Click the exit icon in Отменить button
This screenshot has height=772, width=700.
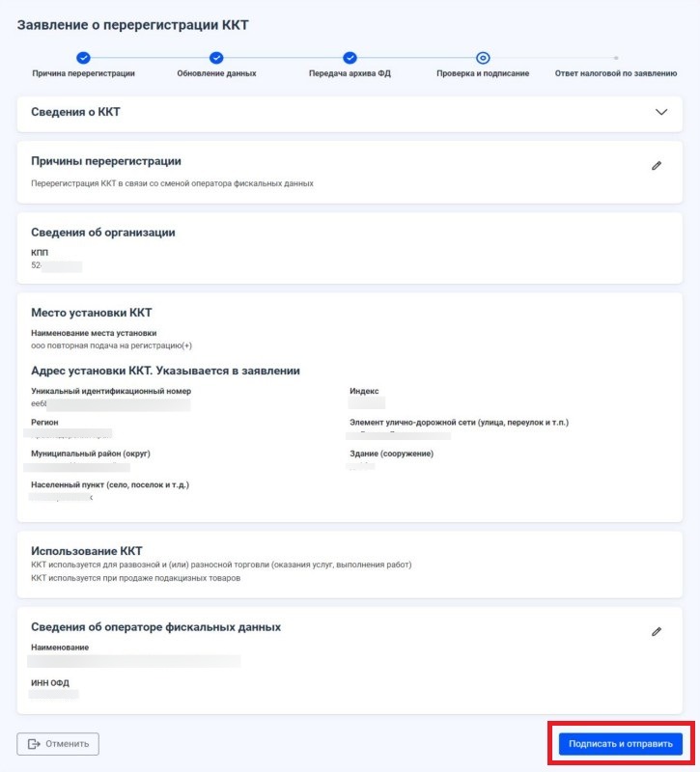(x=34, y=743)
